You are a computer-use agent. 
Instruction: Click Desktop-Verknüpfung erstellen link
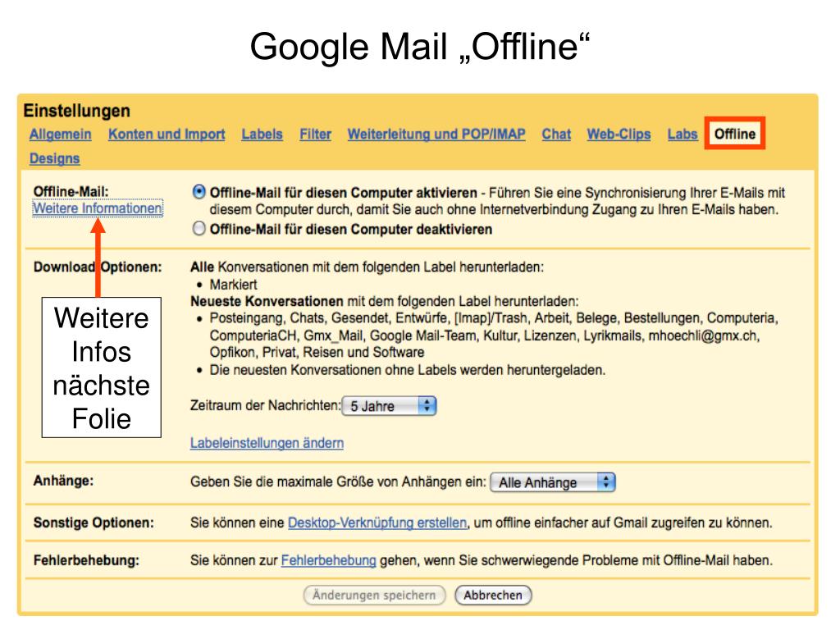(377, 523)
